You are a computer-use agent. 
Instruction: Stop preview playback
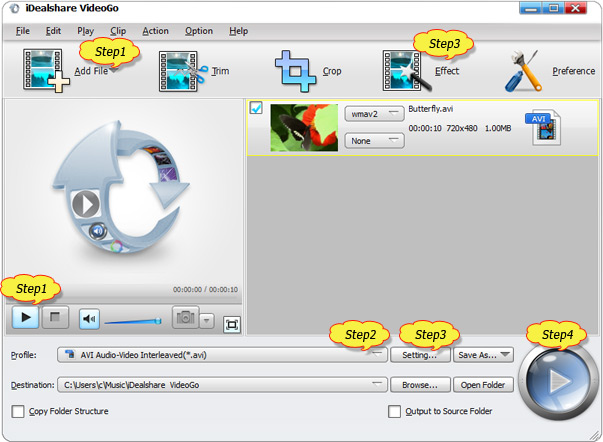55,318
